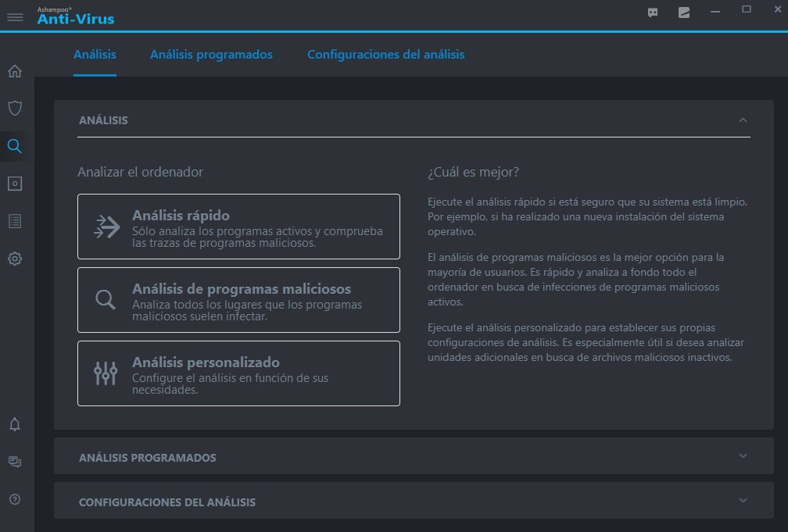788x532 pixels.
Task: Expand the ANÁLISIS PROGRAMADOS section chevron
Action: pos(743,456)
